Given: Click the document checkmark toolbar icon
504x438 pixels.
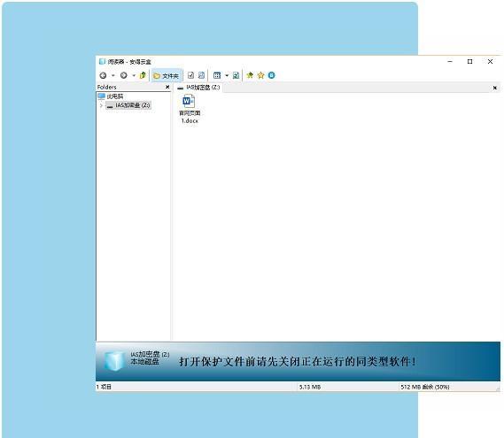Looking at the screenshot, I should pos(190,75).
